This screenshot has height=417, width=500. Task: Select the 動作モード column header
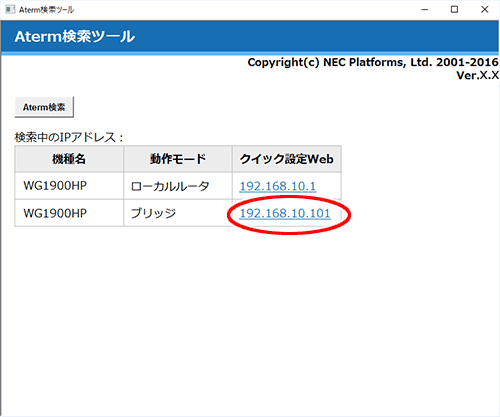point(178,159)
